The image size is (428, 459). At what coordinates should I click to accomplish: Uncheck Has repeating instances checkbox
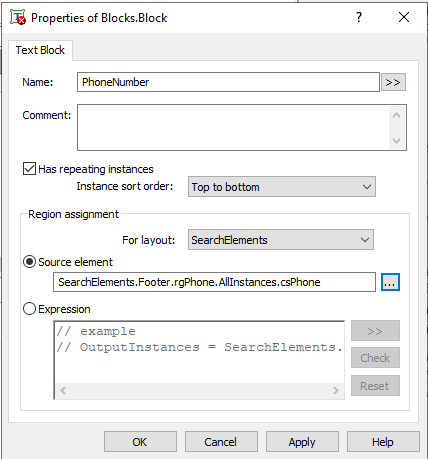point(29,168)
